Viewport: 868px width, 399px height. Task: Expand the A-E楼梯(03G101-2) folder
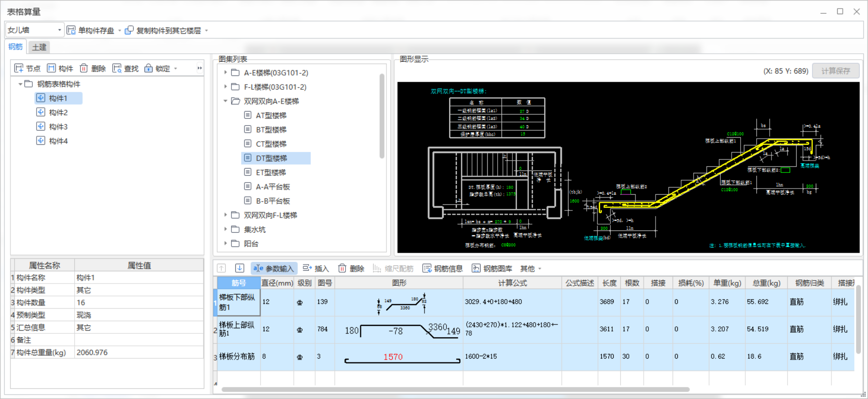tap(225, 73)
